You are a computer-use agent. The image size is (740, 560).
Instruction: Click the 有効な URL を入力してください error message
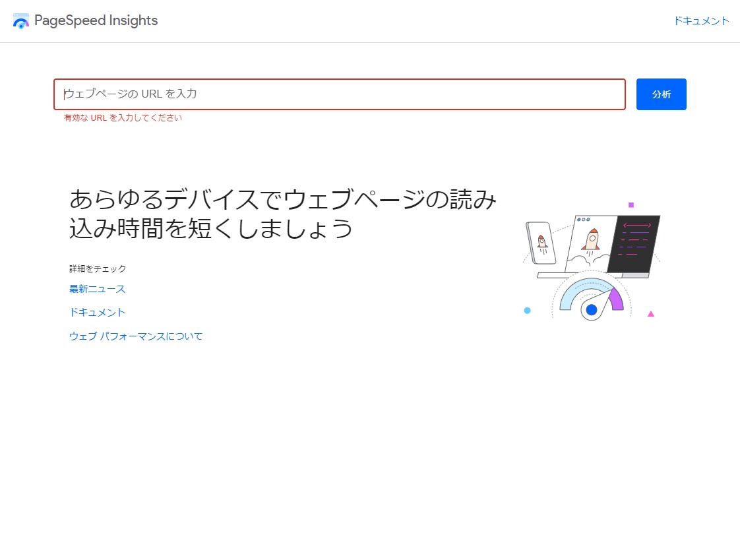pyautogui.click(x=123, y=118)
